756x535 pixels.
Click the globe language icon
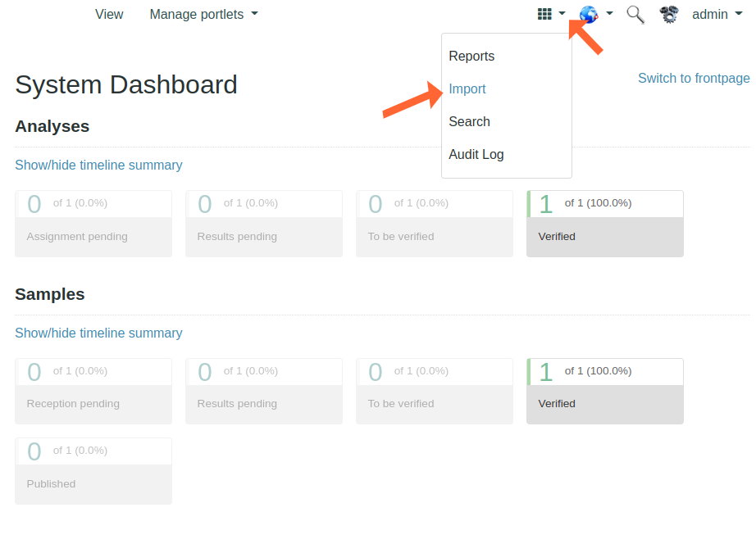tap(589, 14)
